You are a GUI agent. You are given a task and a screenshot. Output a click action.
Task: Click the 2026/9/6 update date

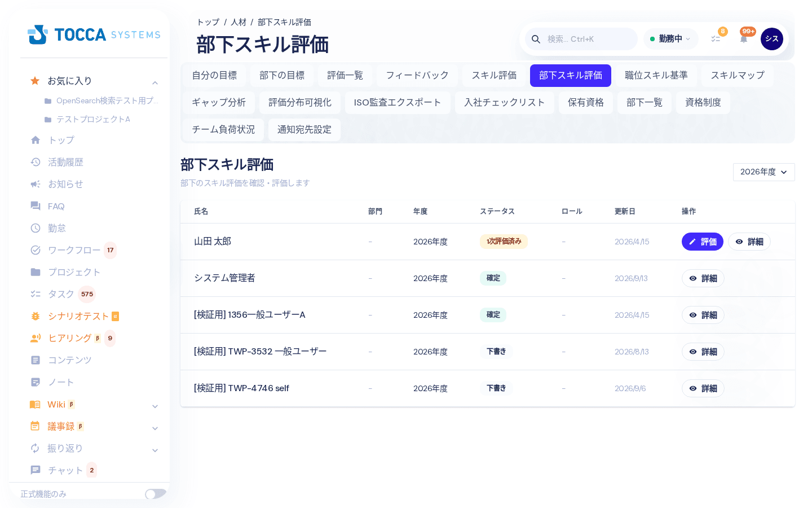coord(630,389)
